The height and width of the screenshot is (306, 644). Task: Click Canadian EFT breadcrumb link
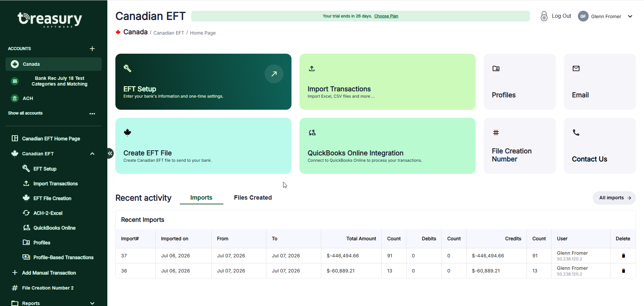[x=169, y=33]
